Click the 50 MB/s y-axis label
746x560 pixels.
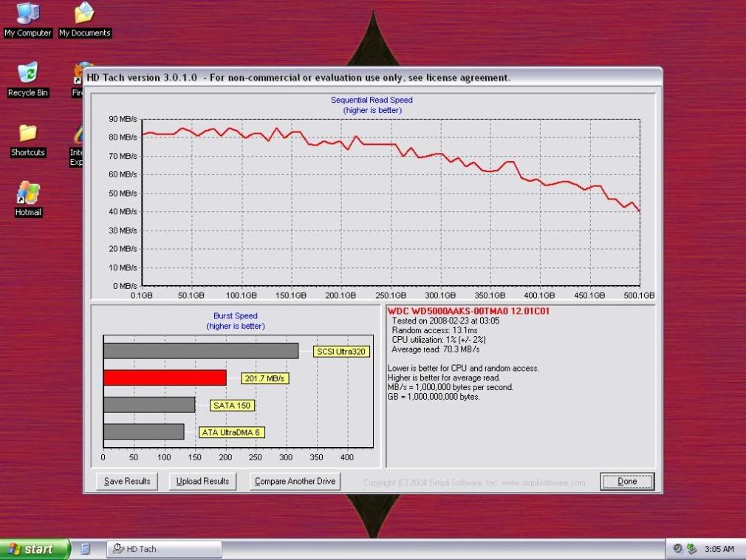(x=123, y=193)
